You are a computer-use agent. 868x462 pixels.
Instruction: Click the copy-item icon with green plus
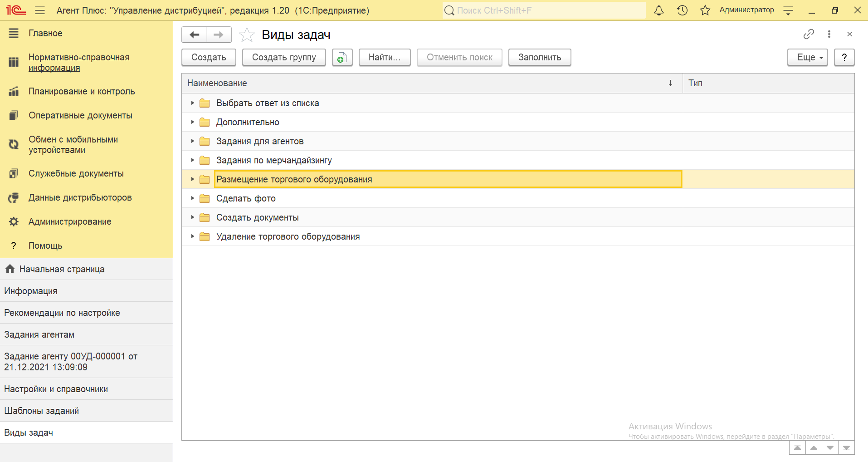coord(342,58)
